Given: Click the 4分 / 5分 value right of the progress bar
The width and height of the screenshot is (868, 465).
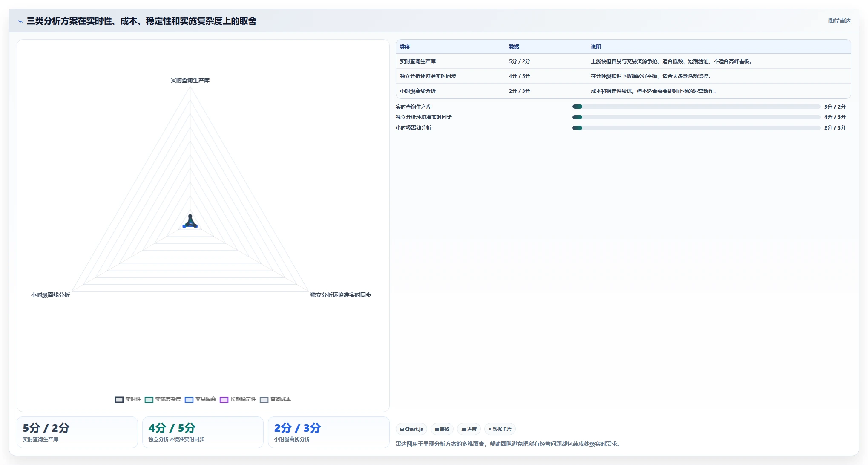Looking at the screenshot, I should click(x=835, y=117).
